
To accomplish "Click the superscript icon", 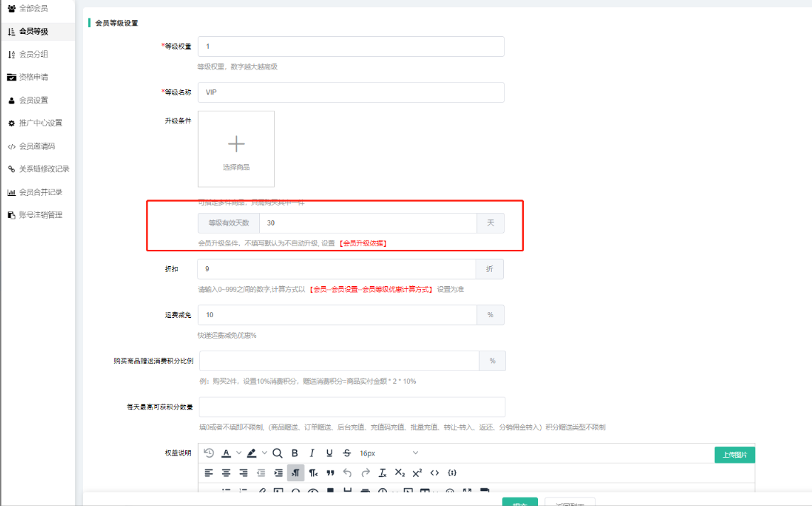I will pyautogui.click(x=417, y=473).
